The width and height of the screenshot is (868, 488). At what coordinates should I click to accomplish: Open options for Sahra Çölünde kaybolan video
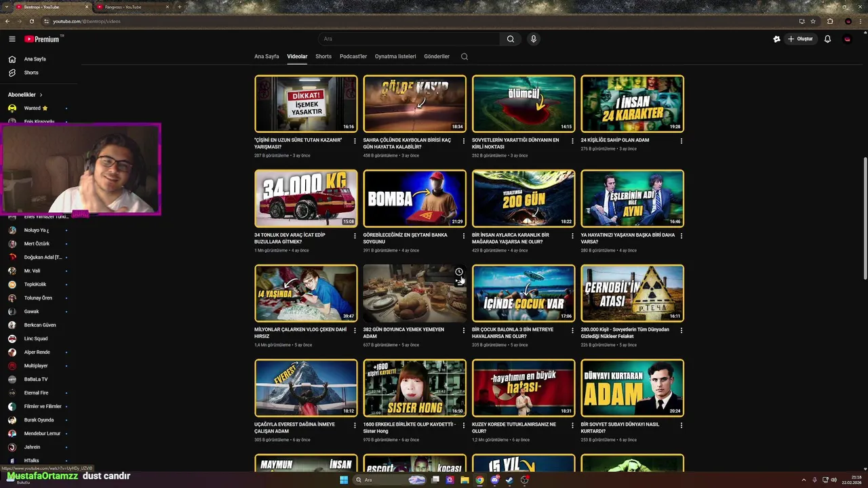[x=464, y=141]
